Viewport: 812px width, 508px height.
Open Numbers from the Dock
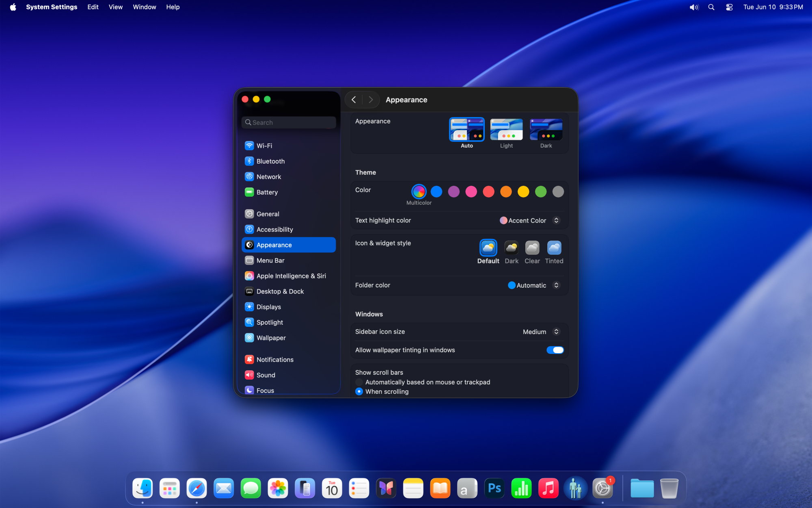[521, 488]
